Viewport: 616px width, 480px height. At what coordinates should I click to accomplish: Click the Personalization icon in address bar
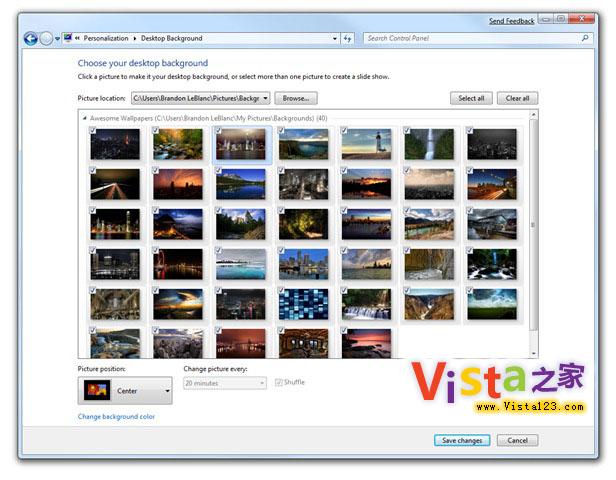[68, 38]
